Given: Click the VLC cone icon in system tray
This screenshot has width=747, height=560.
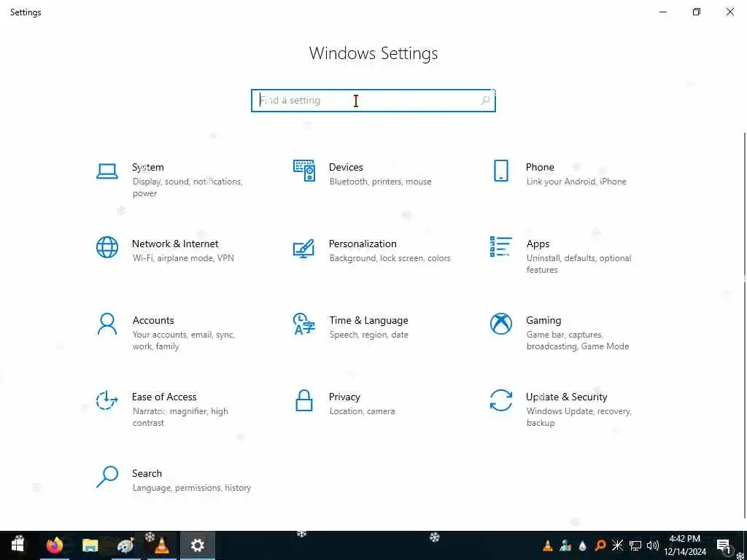Looking at the screenshot, I should [548, 545].
